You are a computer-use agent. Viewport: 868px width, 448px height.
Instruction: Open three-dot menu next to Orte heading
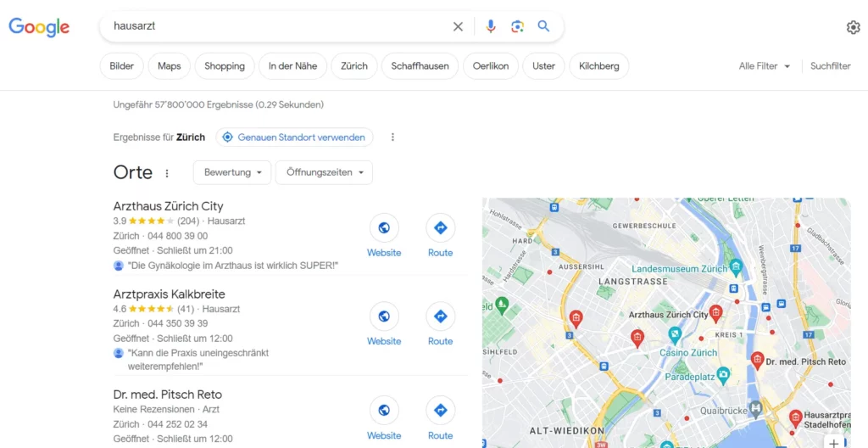point(167,173)
